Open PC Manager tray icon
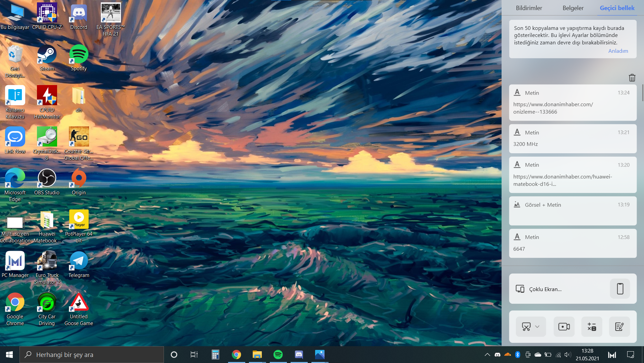 click(x=612, y=355)
